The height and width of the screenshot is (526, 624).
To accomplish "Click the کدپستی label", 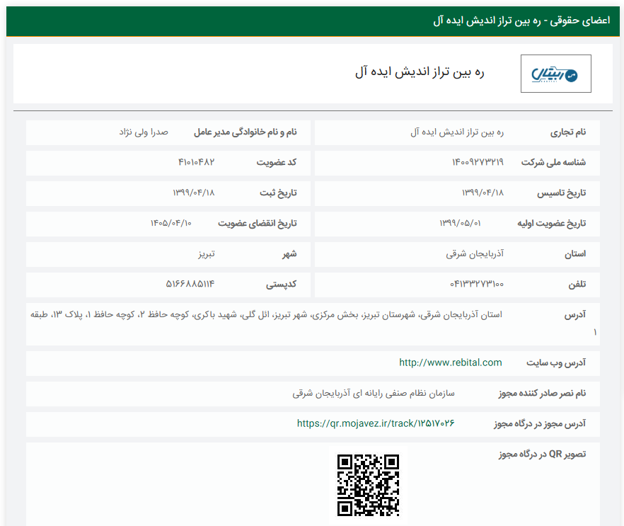I will tap(281, 284).
